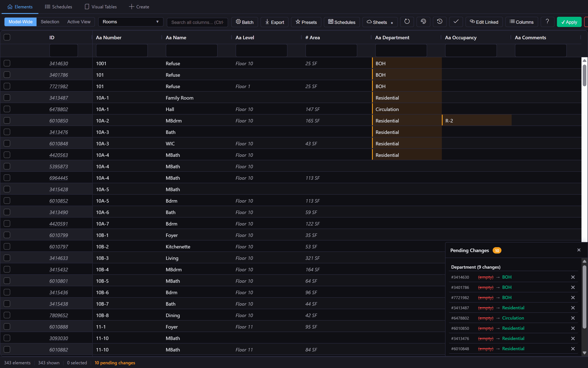Sort by the Department column header

coord(392,37)
